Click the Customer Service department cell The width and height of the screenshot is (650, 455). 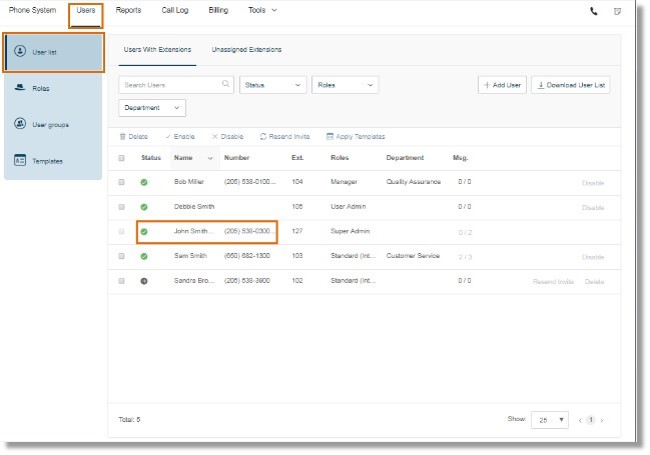(413, 256)
